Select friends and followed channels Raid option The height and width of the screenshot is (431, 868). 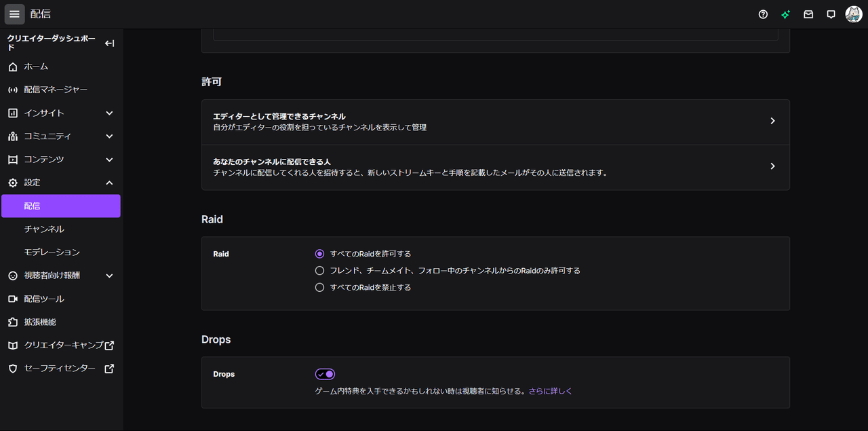click(320, 270)
